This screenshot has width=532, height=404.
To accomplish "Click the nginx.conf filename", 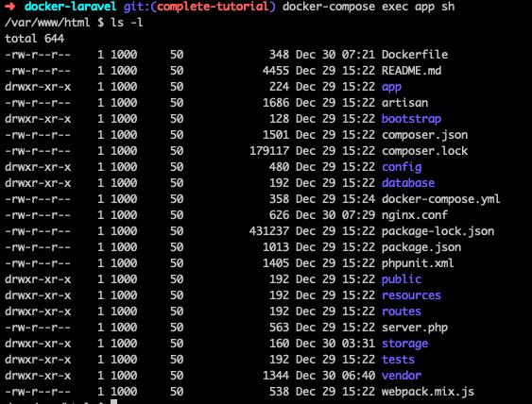I will pos(415,215).
